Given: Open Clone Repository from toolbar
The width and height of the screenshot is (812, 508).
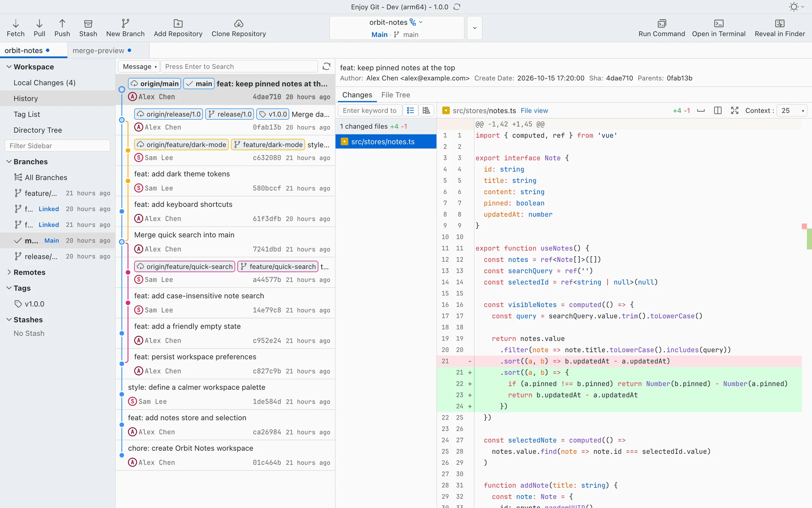Looking at the screenshot, I should coord(238,28).
